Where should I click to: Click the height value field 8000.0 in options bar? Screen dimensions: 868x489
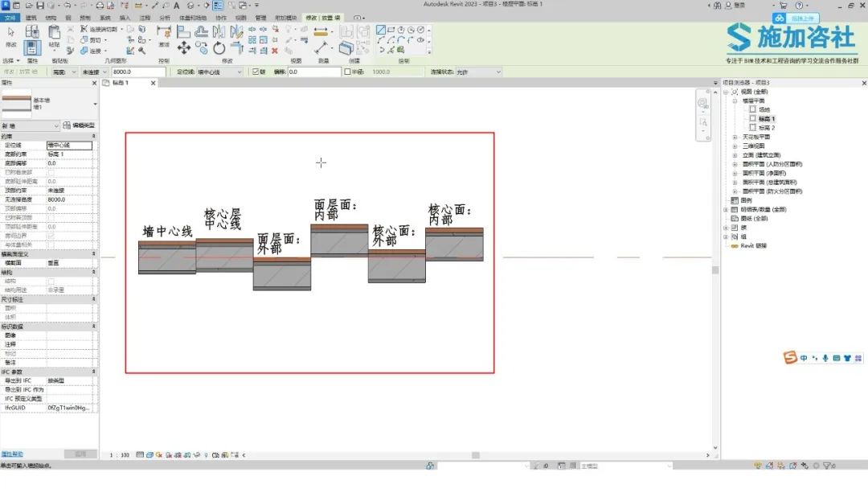[138, 72]
